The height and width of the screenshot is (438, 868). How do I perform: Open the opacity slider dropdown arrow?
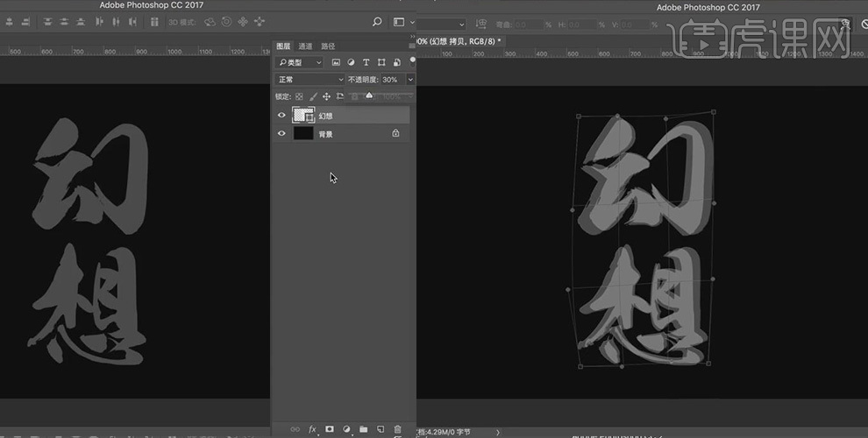[x=410, y=80]
